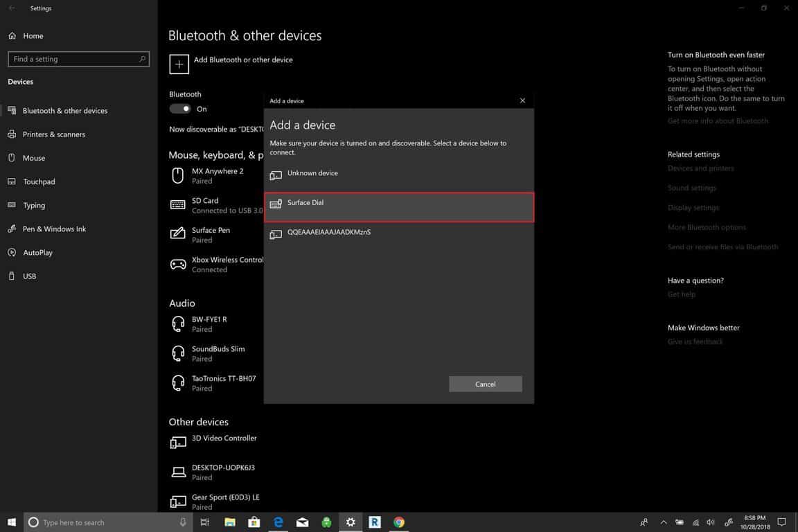
Task: Click the Home icon in sidebar
Action: pos(12,36)
